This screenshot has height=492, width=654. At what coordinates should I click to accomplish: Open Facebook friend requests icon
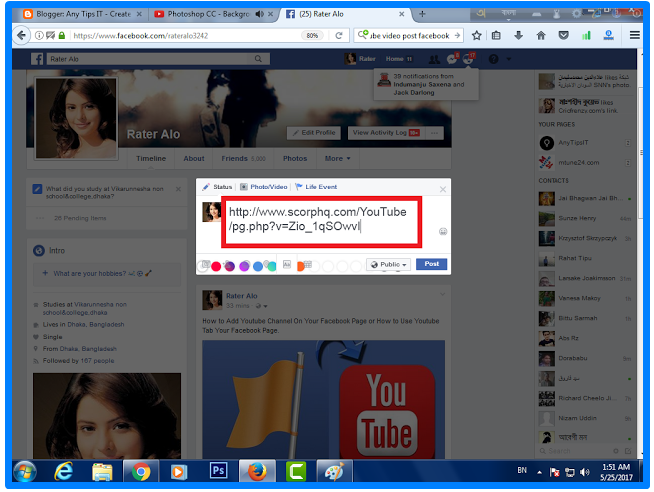pos(434,59)
